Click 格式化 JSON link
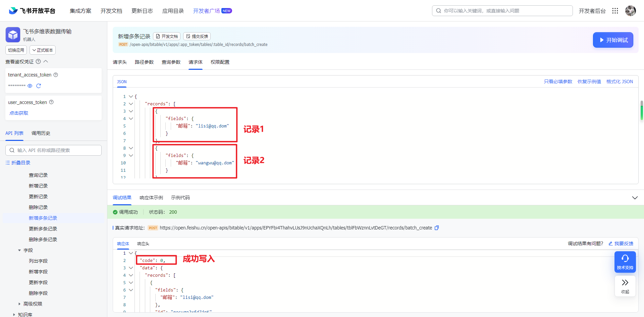 tap(620, 82)
